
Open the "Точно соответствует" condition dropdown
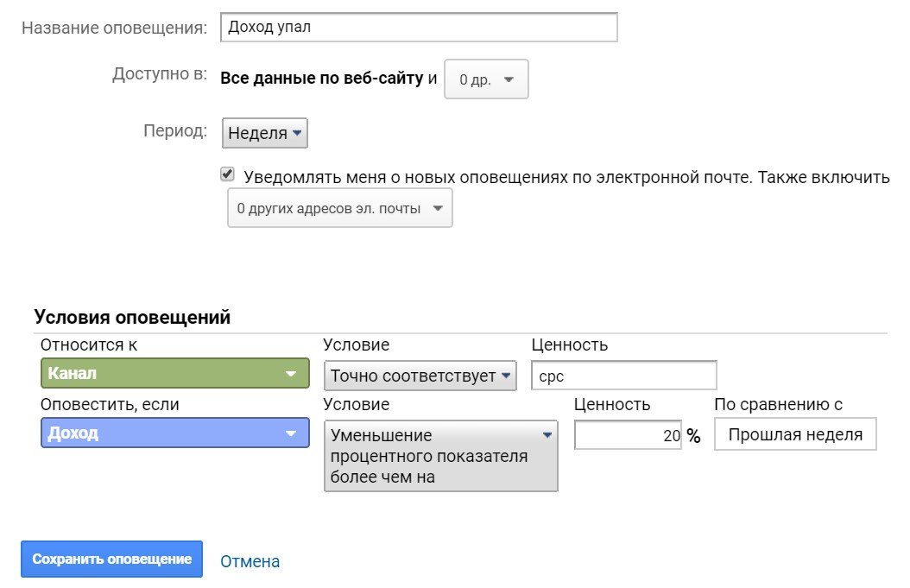pos(420,375)
